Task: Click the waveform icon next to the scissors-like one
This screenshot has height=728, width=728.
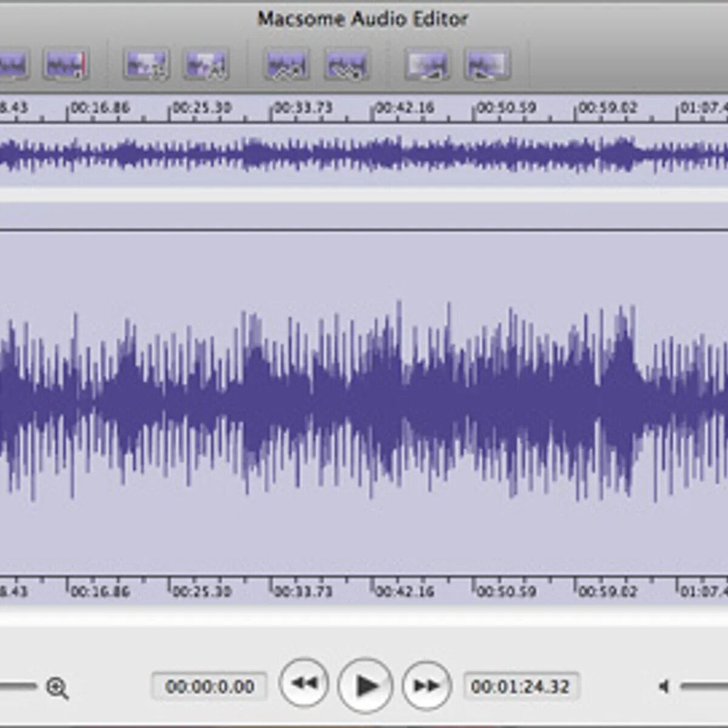Action: pyautogui.click(x=206, y=64)
